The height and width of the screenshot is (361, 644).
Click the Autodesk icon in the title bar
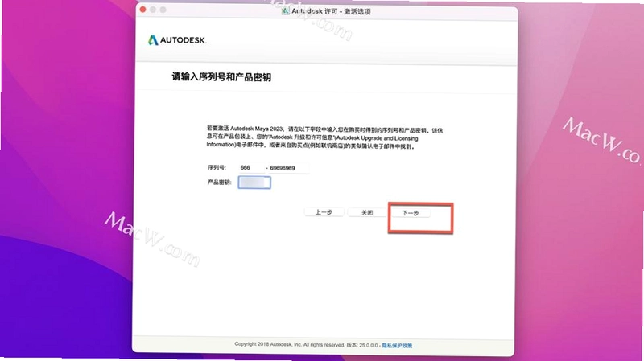click(x=285, y=11)
